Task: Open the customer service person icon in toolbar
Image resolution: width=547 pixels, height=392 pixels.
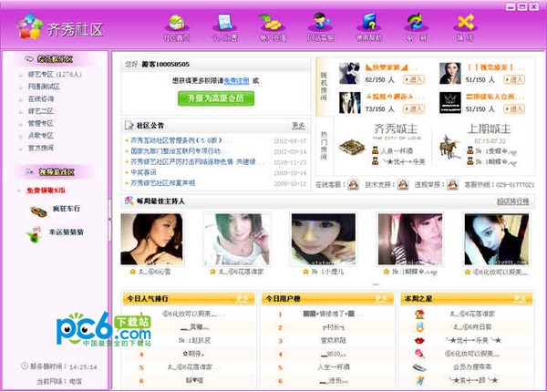Action: (x=321, y=22)
